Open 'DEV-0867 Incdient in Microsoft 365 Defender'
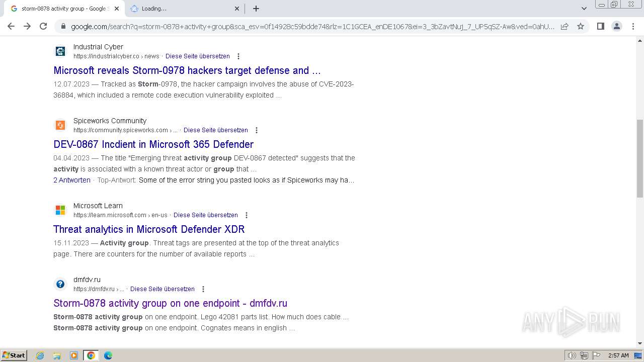 [153, 144]
